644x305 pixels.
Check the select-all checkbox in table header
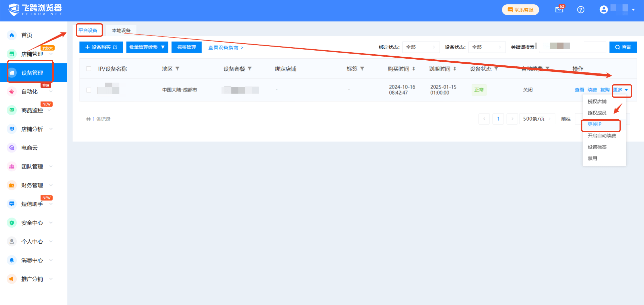click(89, 68)
